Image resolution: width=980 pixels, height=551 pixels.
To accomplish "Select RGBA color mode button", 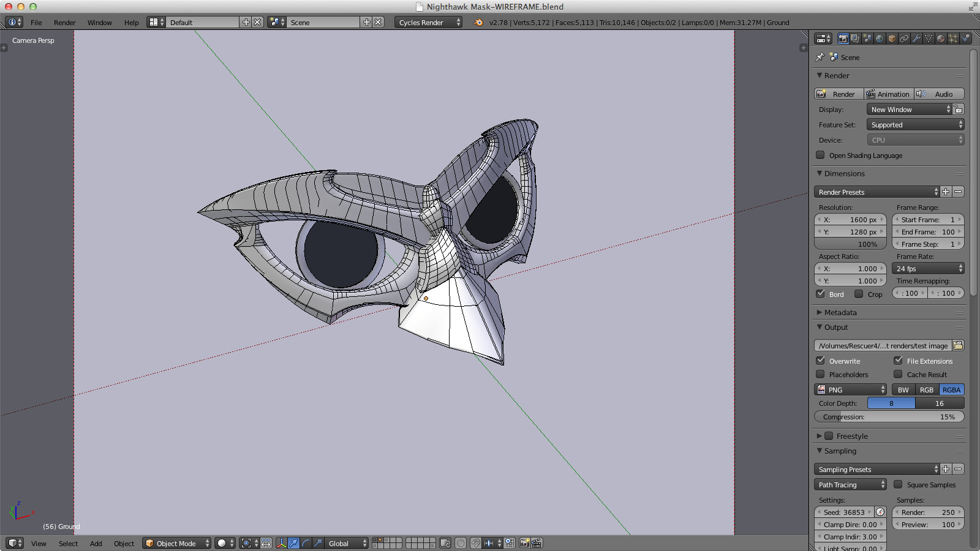I will pyautogui.click(x=951, y=389).
